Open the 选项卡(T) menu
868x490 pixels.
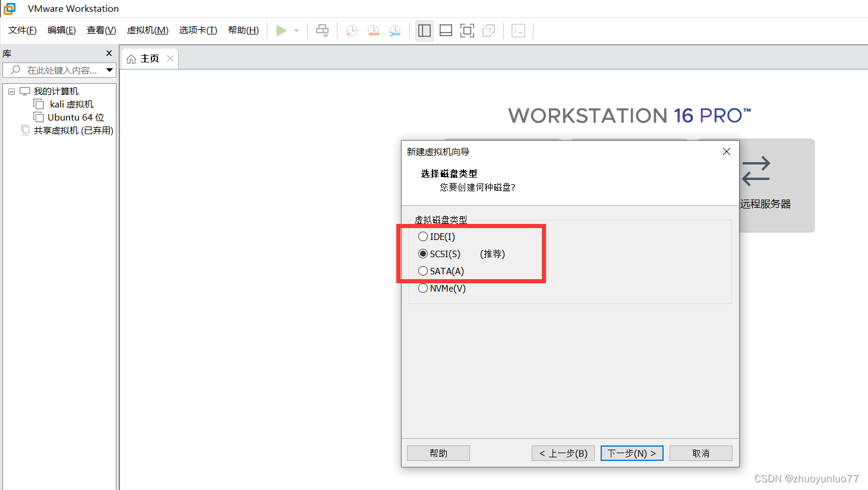(198, 30)
